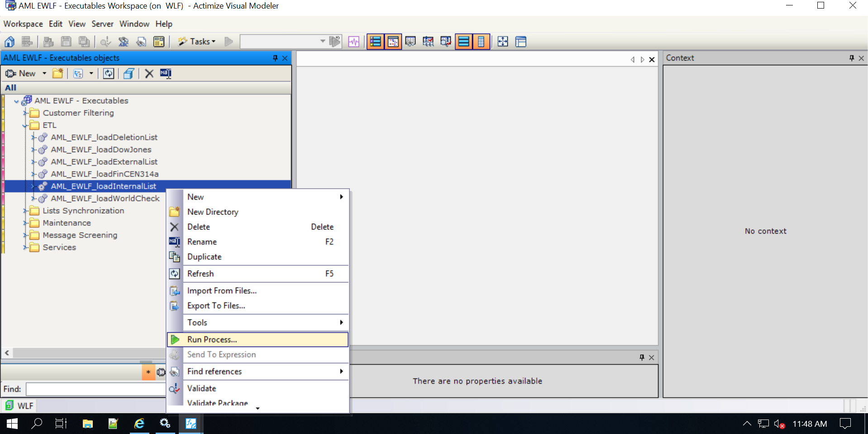Screen dimensions: 868x434
Task: Open the Workspace menu
Action: pyautogui.click(x=23, y=24)
